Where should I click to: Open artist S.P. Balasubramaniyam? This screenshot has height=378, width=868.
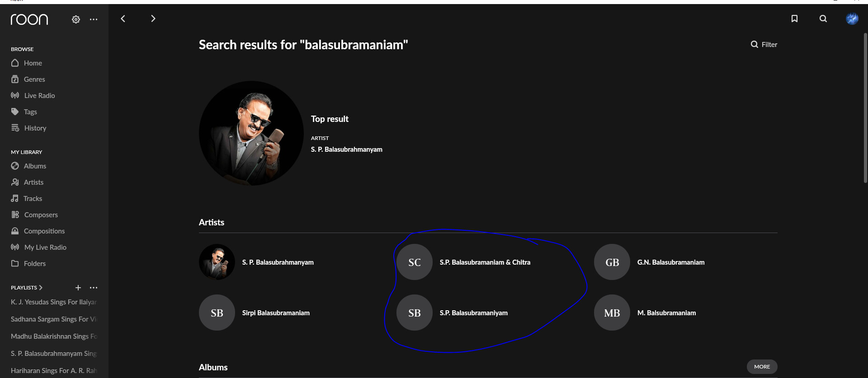coord(473,313)
